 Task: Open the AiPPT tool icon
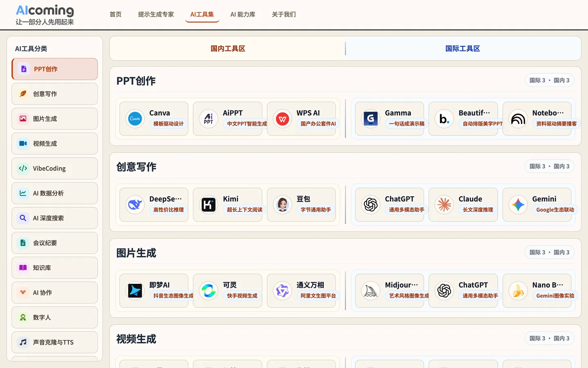pos(209,119)
